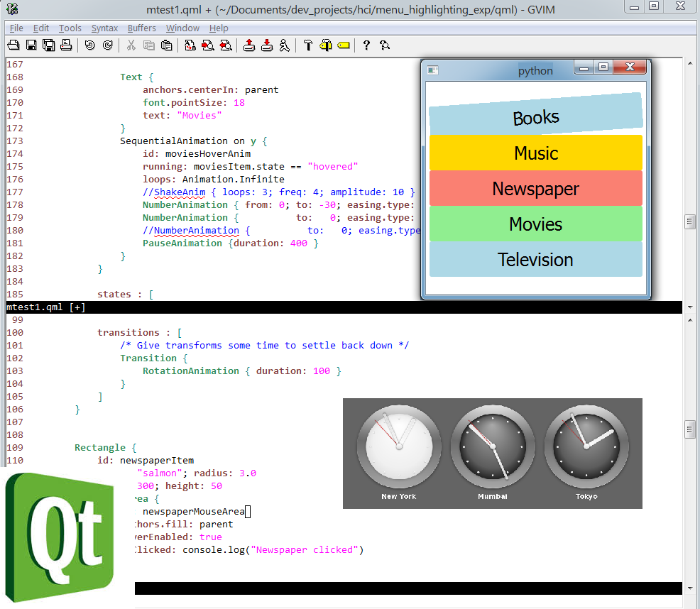Click the Tokyo clock face
This screenshot has width=700, height=609.
(x=586, y=447)
